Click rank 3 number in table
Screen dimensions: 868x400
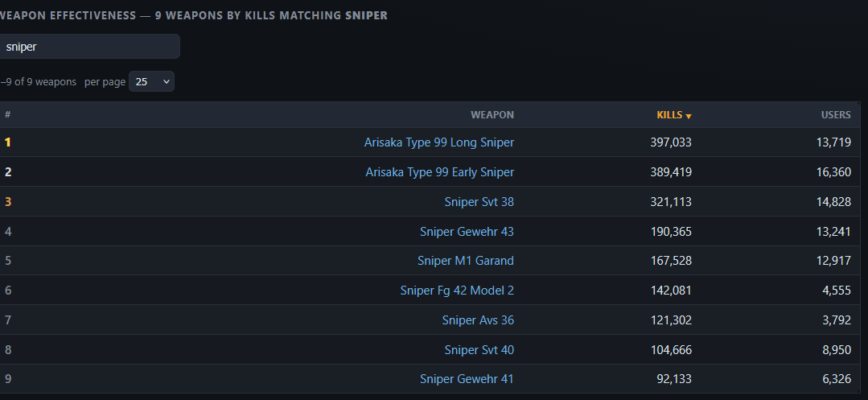coord(8,202)
